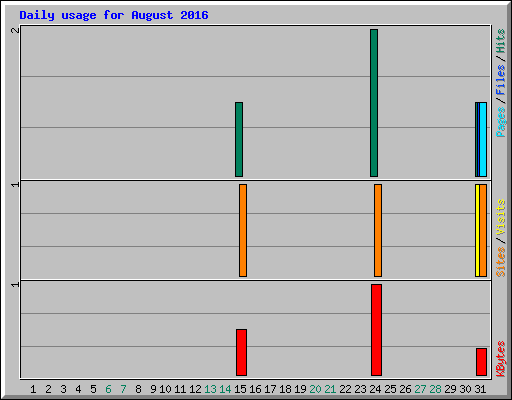Click green weekend day label 14
Image resolution: width=512 pixels, height=400 pixels.
coord(225,389)
